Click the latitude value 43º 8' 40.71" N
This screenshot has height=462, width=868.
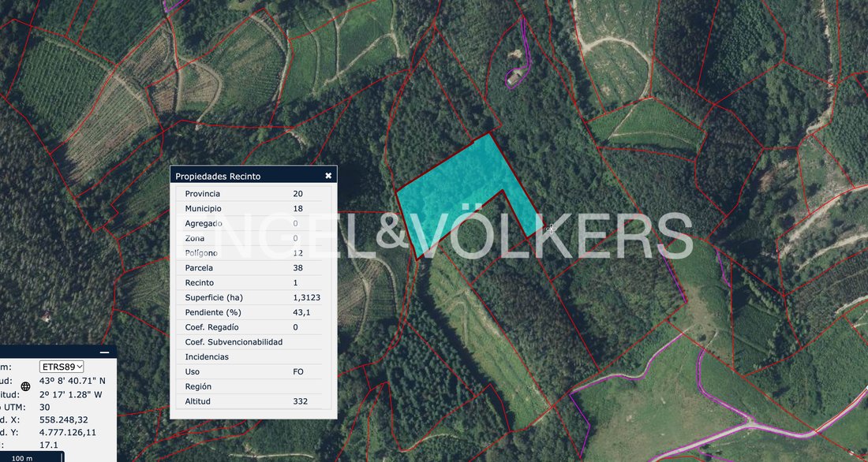click(x=72, y=381)
